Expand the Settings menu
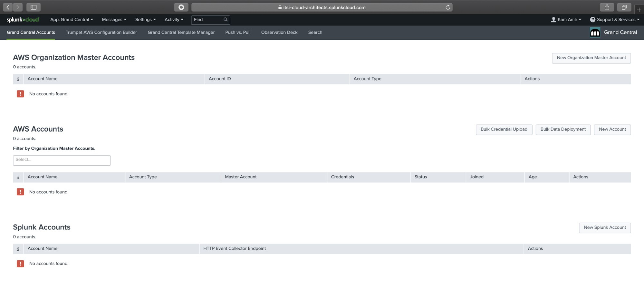This screenshot has height=286, width=644. (x=145, y=20)
